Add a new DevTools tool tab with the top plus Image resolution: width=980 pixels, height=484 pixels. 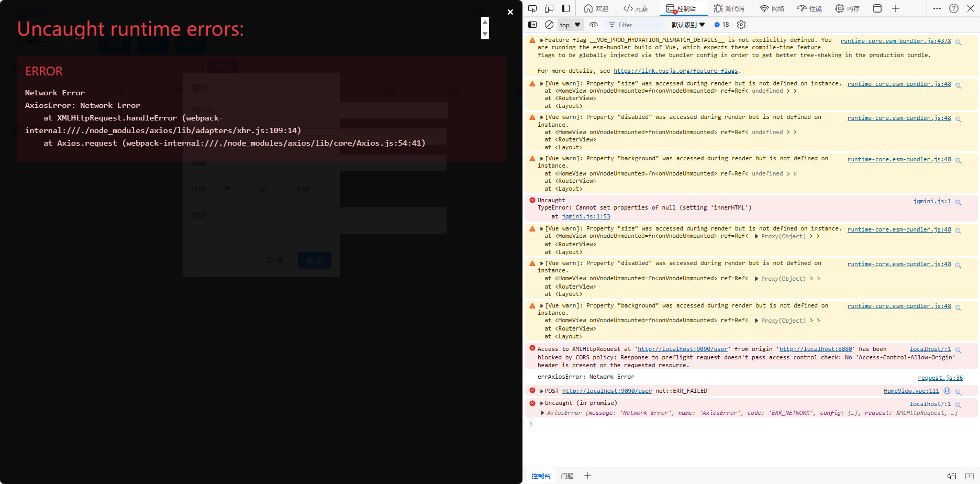pyautogui.click(x=896, y=8)
